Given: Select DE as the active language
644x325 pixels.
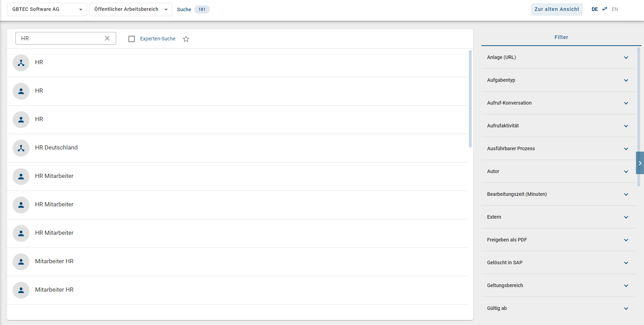Looking at the screenshot, I should point(595,9).
